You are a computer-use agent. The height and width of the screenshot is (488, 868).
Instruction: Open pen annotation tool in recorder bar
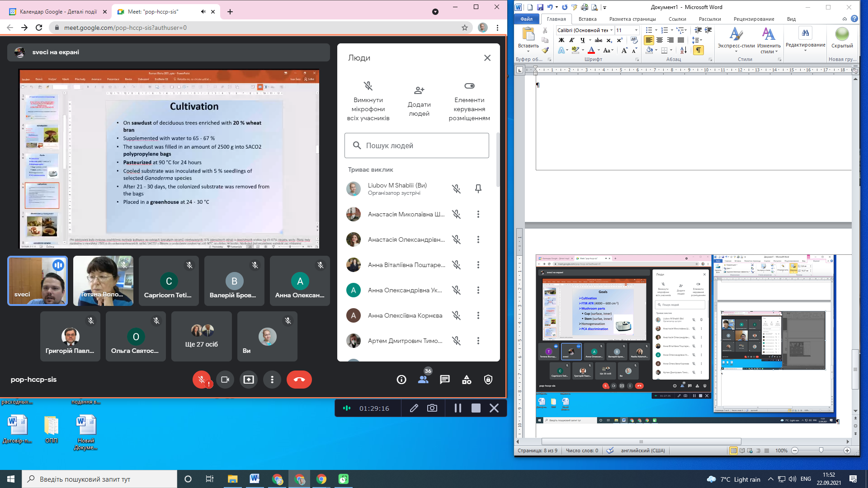(x=414, y=408)
